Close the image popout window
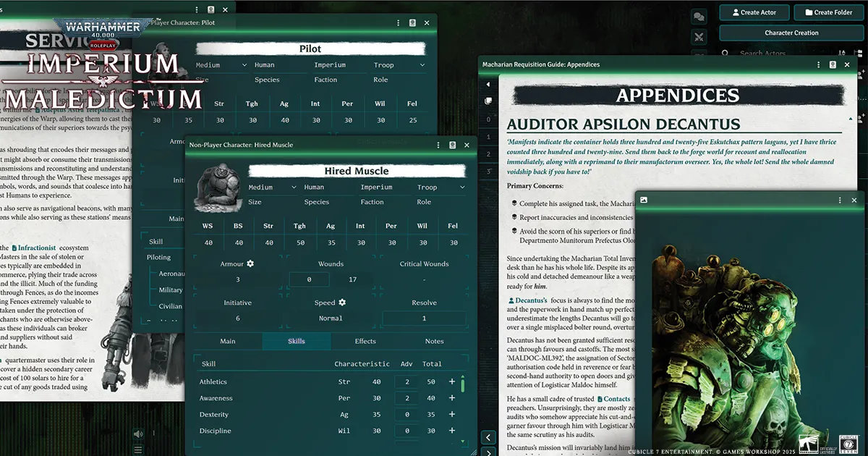 (x=854, y=200)
